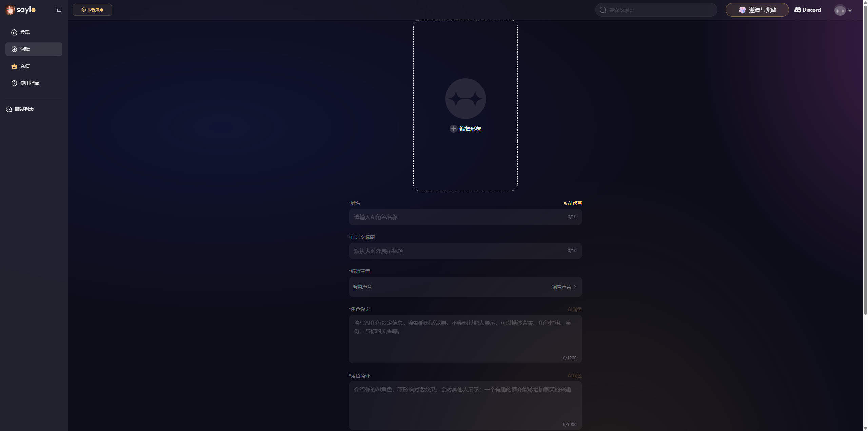Click the sparkle icon beside AI帮写
Image resolution: width=868 pixels, height=431 pixels.
pos(565,203)
